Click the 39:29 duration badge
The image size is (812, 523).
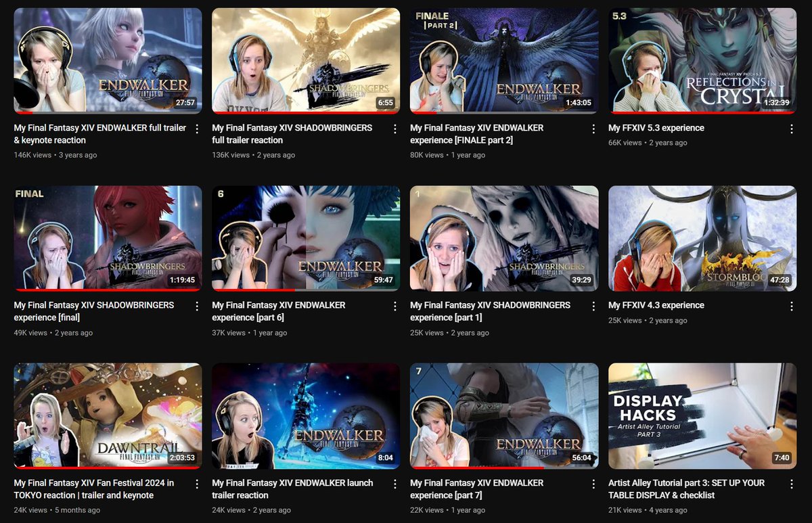[x=581, y=280]
